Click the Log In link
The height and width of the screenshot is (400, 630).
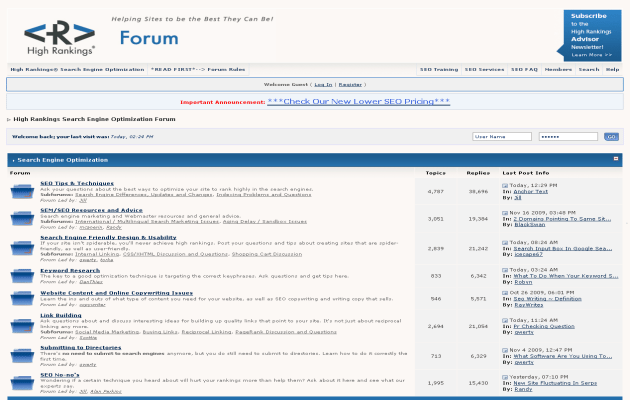323,85
